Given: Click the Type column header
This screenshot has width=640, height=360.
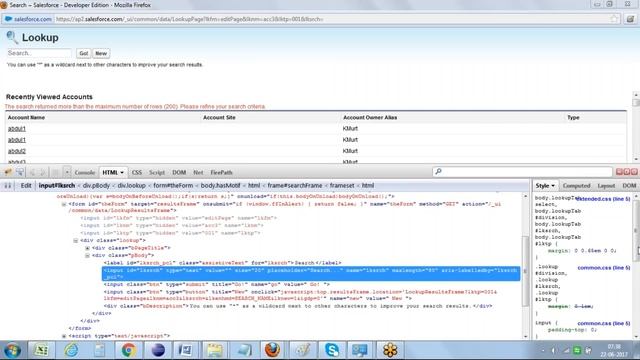Looking at the screenshot, I should [573, 118].
